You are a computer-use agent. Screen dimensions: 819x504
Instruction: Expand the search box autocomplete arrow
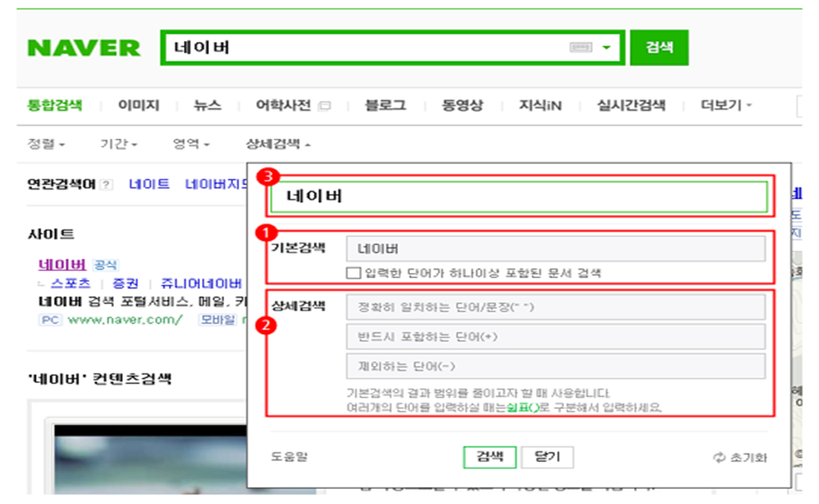pyautogui.click(x=606, y=47)
